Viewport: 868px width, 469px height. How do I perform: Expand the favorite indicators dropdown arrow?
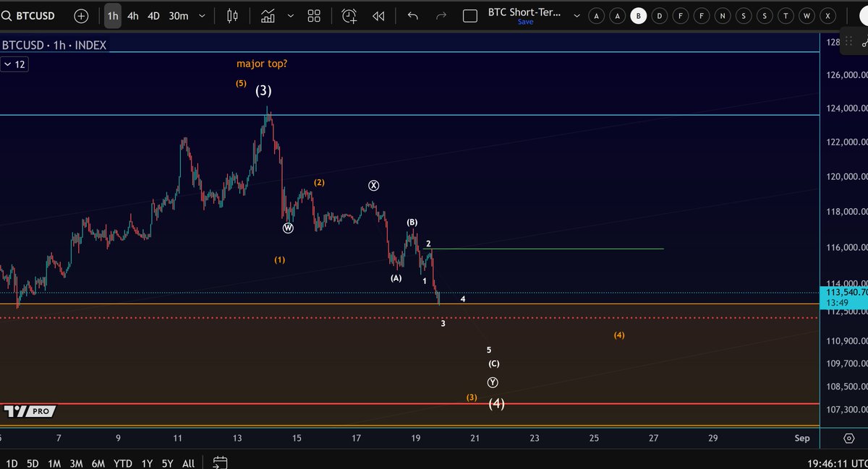click(291, 15)
